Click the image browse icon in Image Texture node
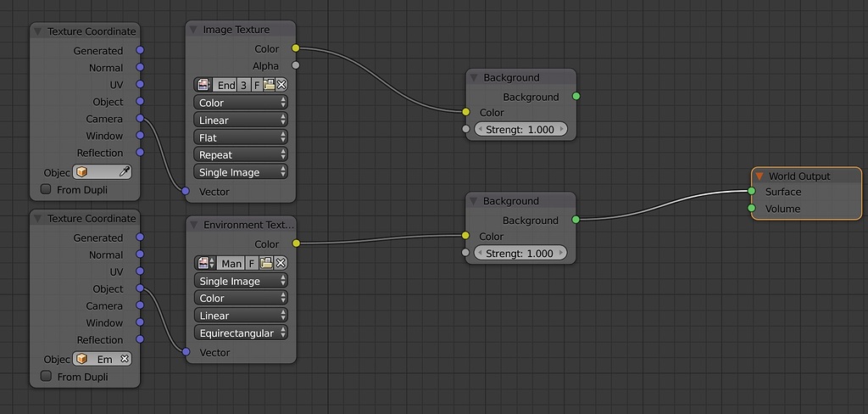 pos(203,85)
